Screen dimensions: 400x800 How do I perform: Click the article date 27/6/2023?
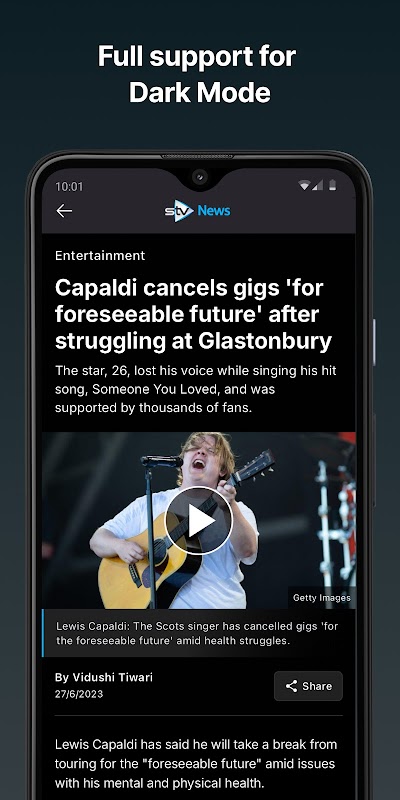(79, 694)
